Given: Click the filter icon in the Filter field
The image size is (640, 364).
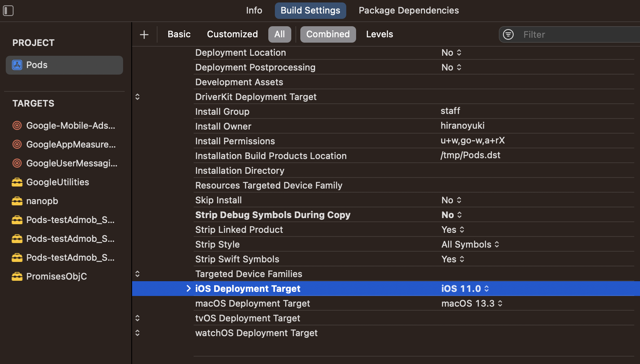Looking at the screenshot, I should point(508,34).
